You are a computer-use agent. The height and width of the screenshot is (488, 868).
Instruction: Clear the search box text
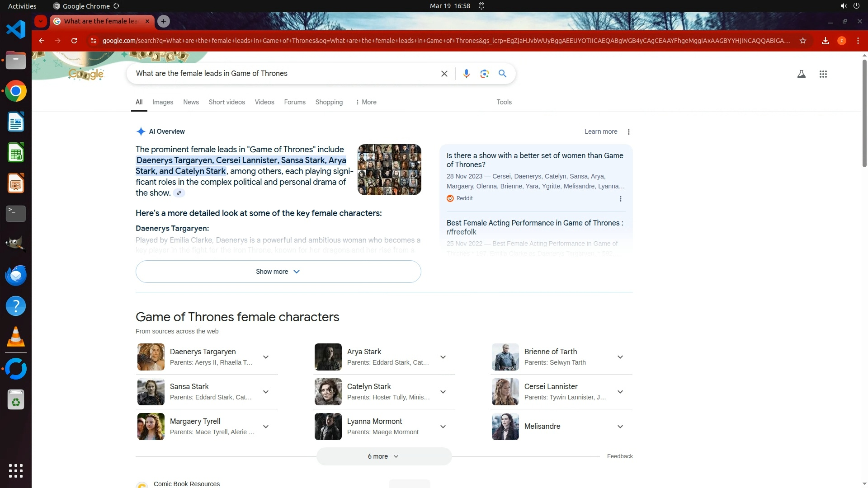click(444, 74)
